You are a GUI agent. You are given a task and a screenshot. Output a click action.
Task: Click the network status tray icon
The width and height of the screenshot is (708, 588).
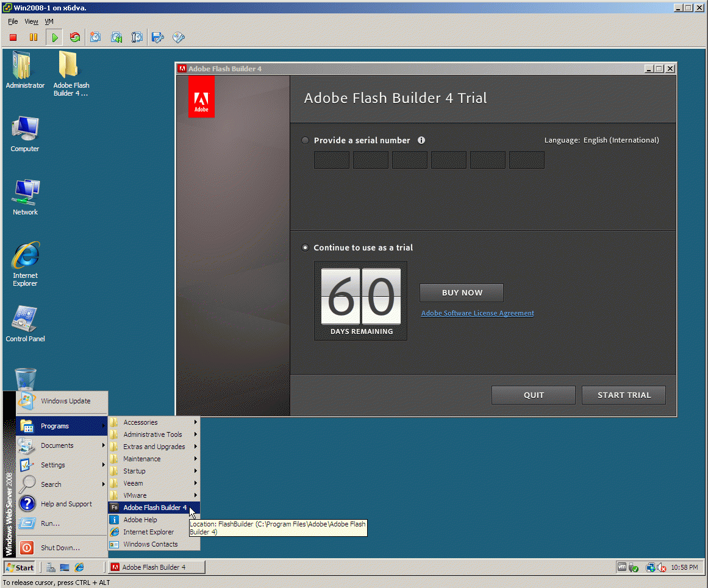pos(650,567)
